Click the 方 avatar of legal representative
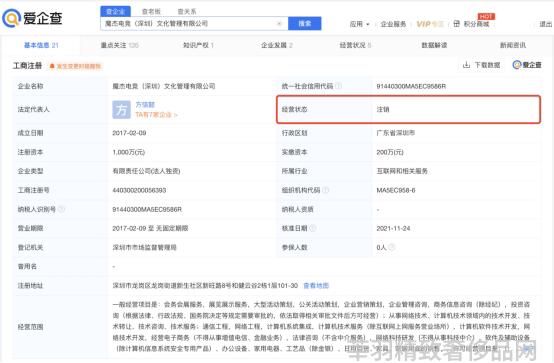The width and height of the screenshot is (554, 363). pyautogui.click(x=121, y=110)
